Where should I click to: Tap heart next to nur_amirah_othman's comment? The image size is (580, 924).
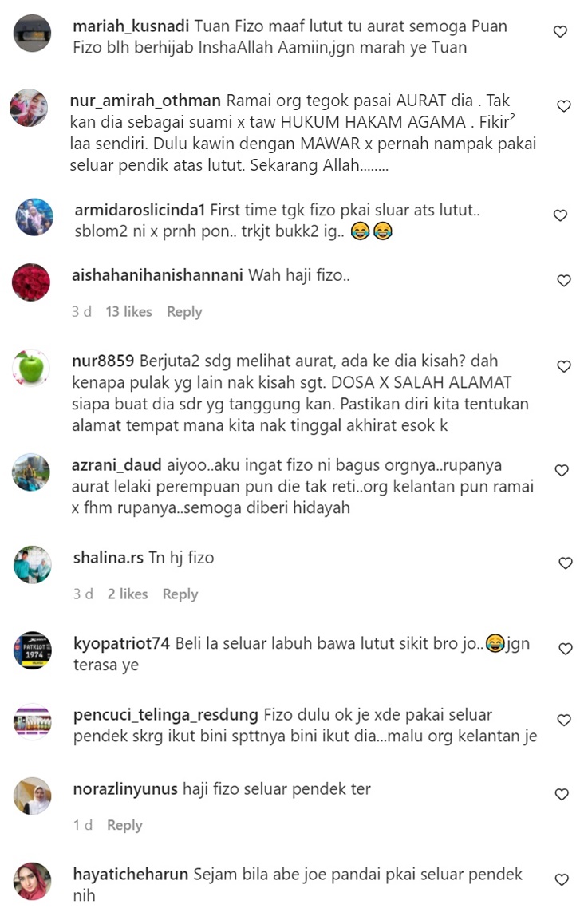[564, 105]
